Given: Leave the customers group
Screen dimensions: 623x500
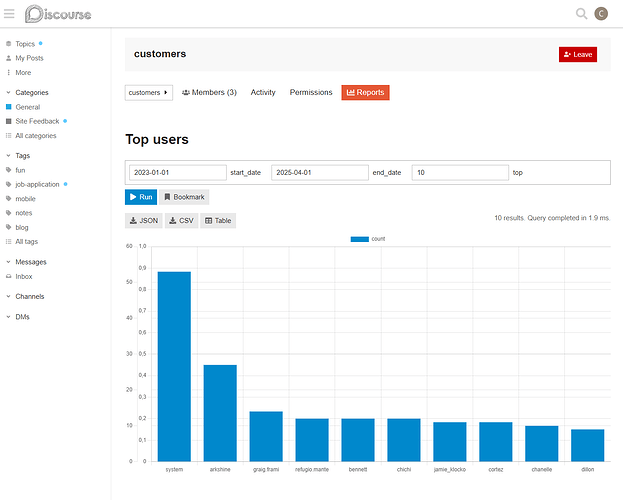Looking at the screenshot, I should click(x=578, y=54).
